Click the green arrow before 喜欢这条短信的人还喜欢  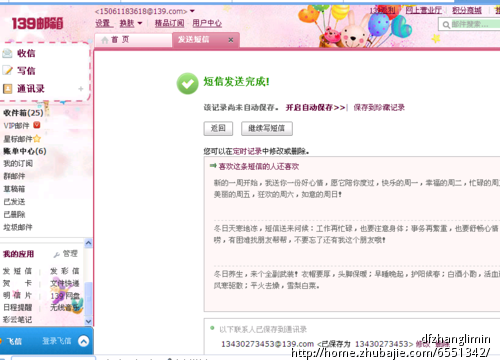click(x=213, y=166)
